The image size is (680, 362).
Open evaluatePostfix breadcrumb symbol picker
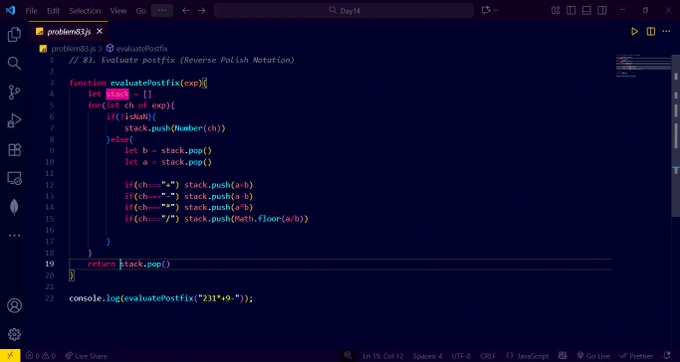tap(137, 49)
